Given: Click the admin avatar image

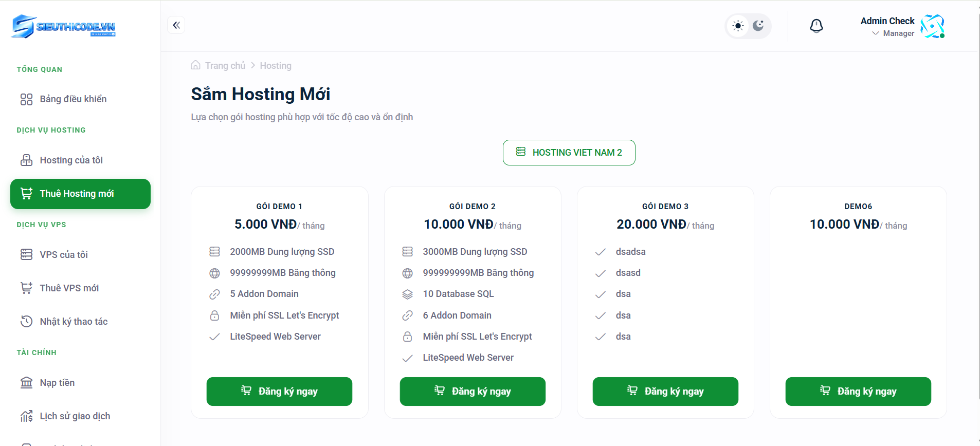Looking at the screenshot, I should coord(932,26).
